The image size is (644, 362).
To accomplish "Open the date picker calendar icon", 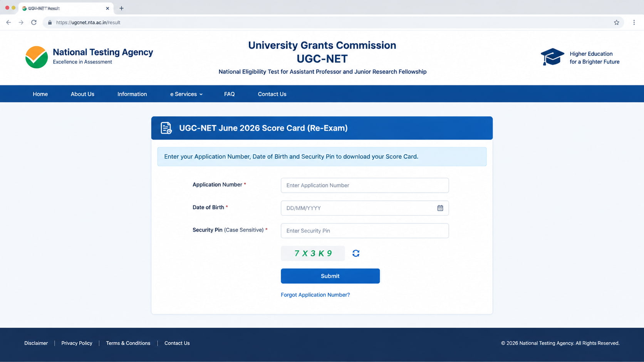I will tap(440, 208).
